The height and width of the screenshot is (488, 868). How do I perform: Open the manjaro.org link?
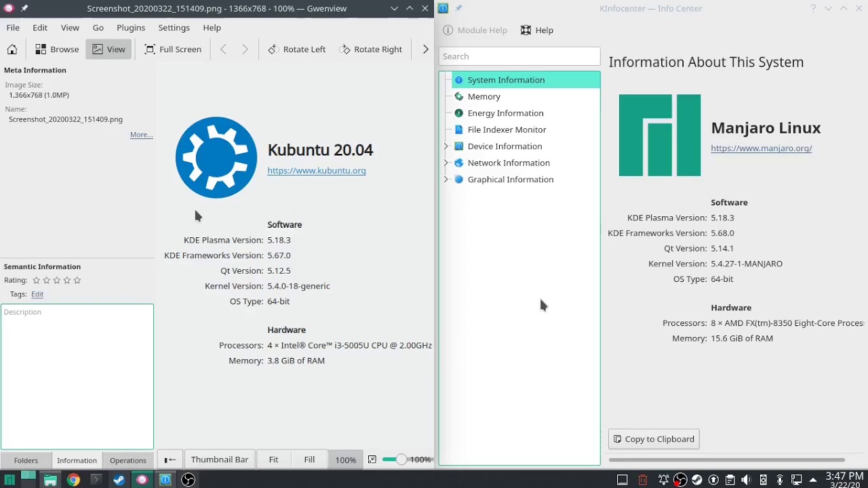point(762,148)
